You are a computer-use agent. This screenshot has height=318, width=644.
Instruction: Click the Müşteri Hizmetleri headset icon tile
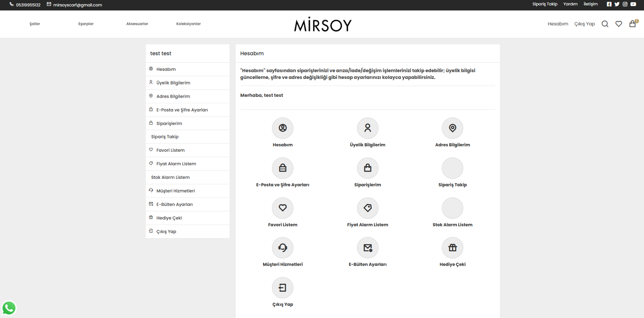[x=283, y=248]
